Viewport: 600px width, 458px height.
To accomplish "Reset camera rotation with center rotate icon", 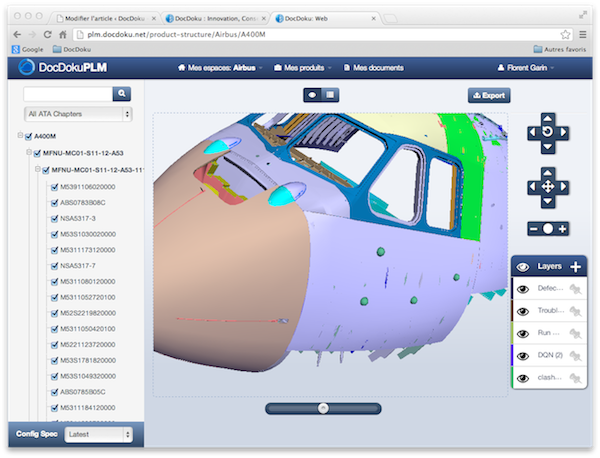I will pyautogui.click(x=547, y=132).
